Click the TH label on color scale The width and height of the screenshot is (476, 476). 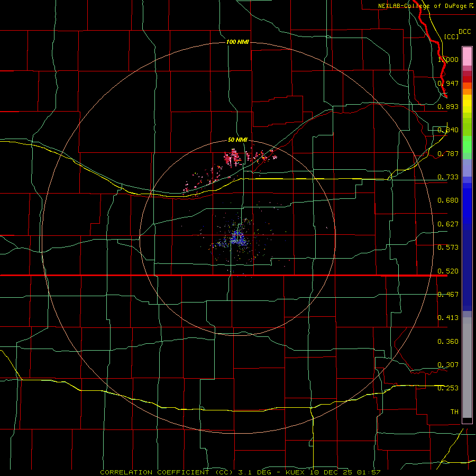(454, 412)
